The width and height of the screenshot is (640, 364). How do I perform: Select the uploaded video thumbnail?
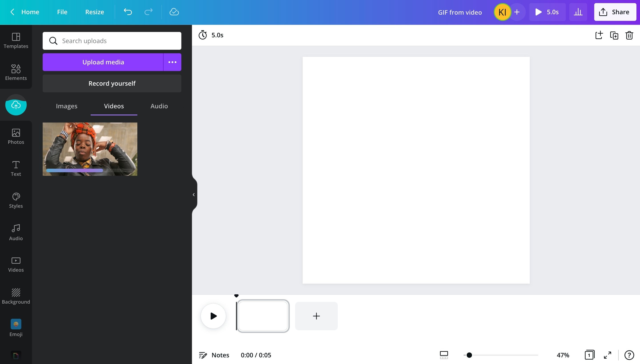click(90, 149)
